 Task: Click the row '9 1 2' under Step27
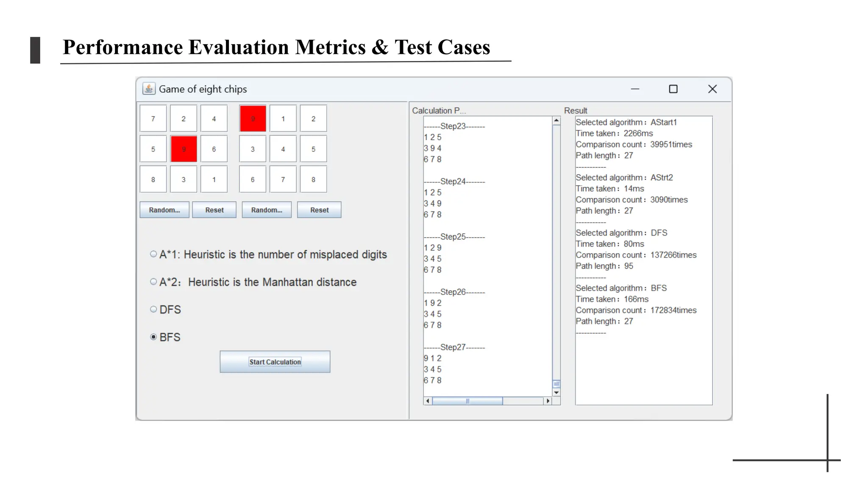point(433,358)
